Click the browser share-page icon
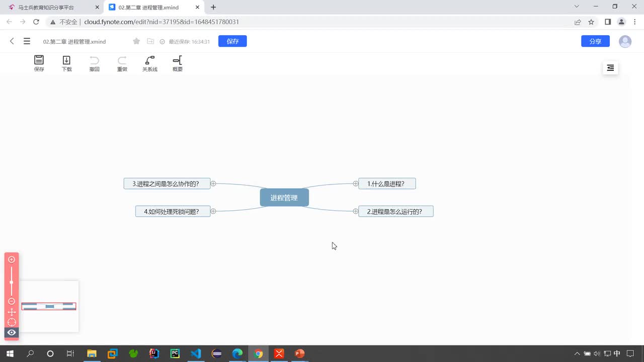This screenshot has width=644, height=362. (x=578, y=22)
